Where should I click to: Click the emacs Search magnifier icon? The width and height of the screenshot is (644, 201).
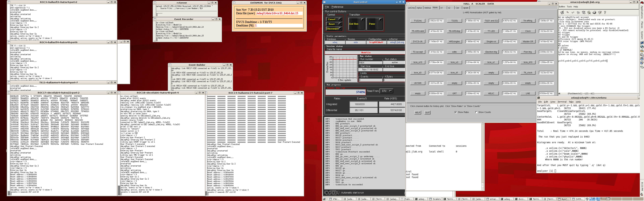(x=589, y=13)
